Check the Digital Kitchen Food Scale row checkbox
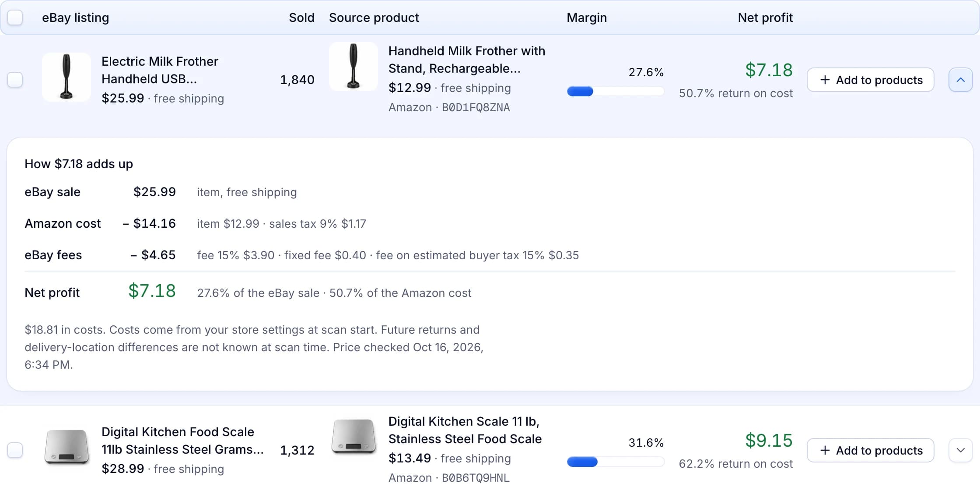Viewport: 980px width, 494px height. (15, 450)
